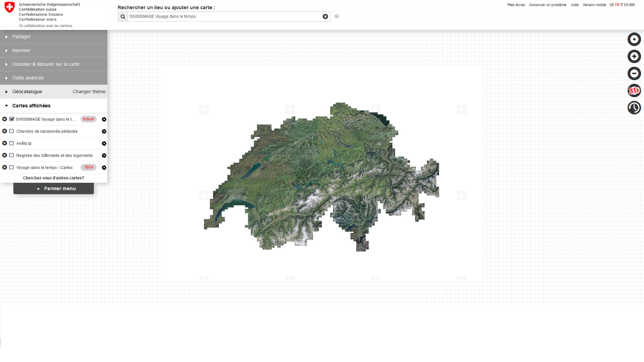
Task: Collapse the Cartes affichées section
Action: [x=31, y=106]
